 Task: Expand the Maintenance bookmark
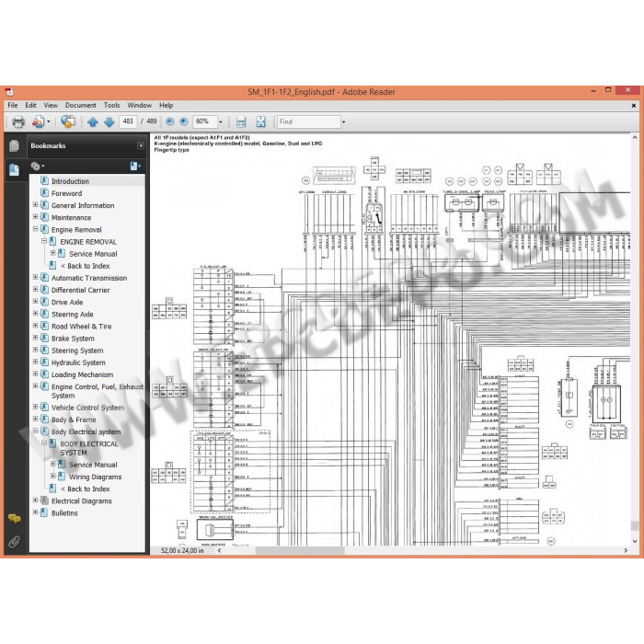35,216
